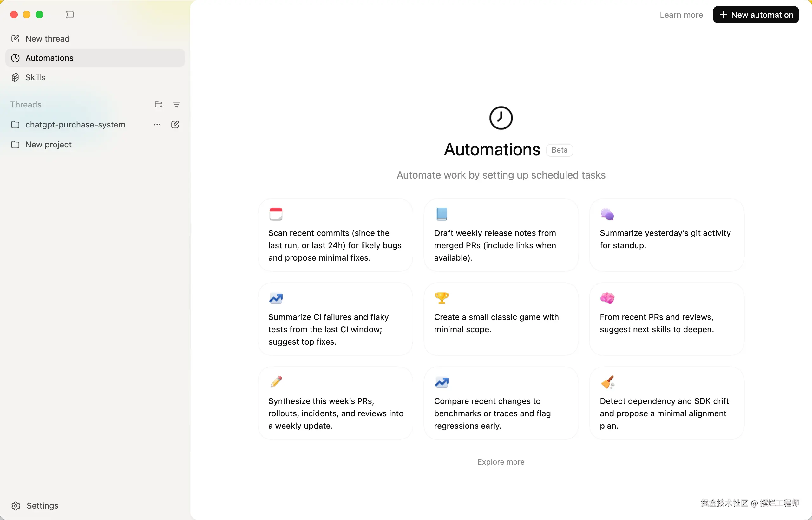Start a new thread in chatgpt-purchase-system via its pencil icon
This screenshot has height=520, width=812.
click(175, 125)
